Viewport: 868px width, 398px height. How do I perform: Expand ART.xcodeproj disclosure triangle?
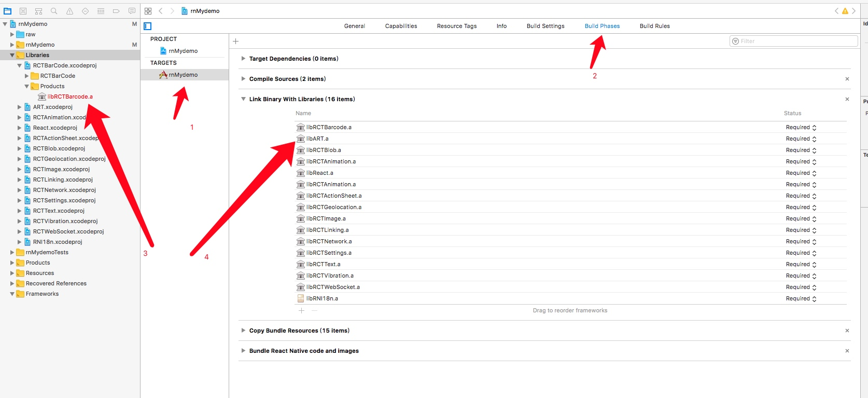[19, 107]
